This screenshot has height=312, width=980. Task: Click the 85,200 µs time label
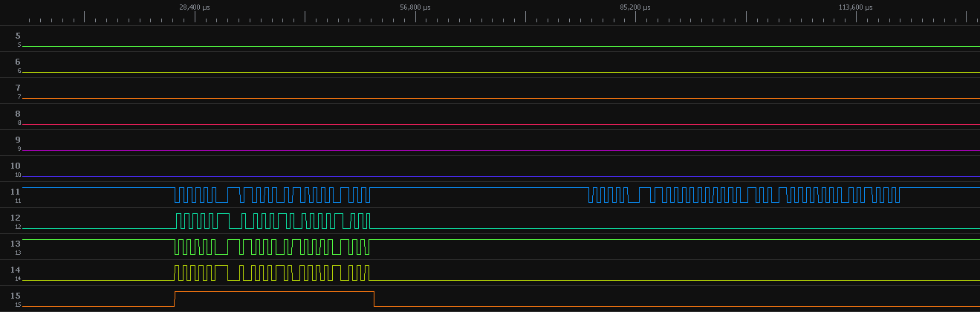click(x=635, y=7)
